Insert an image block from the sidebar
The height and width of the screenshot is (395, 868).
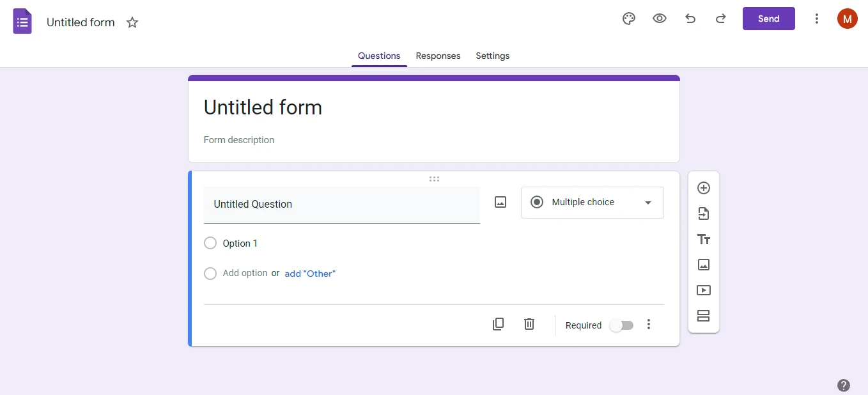tap(704, 265)
